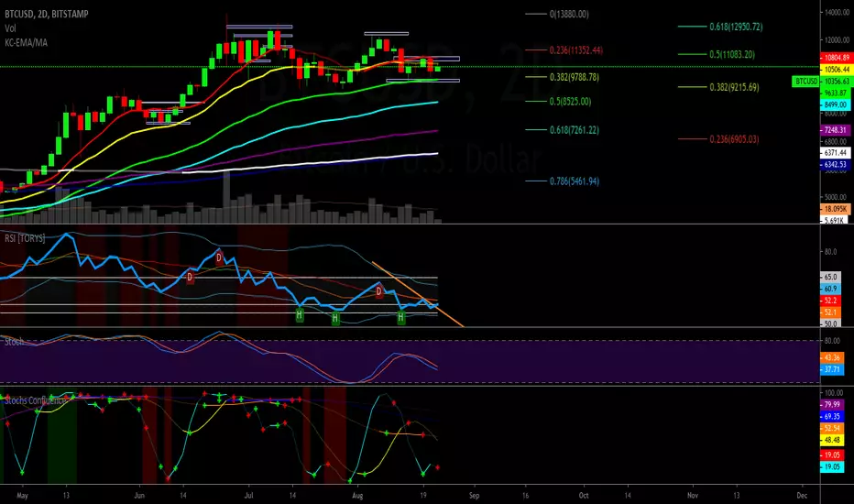
Task: Click the 65.0 RSI scale tag
Action: [x=830, y=278]
